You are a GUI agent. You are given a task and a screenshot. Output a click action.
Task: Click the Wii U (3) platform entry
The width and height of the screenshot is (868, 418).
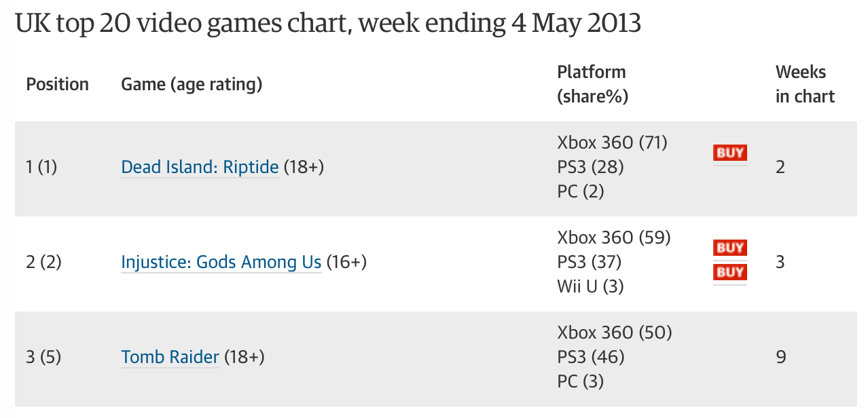(590, 286)
